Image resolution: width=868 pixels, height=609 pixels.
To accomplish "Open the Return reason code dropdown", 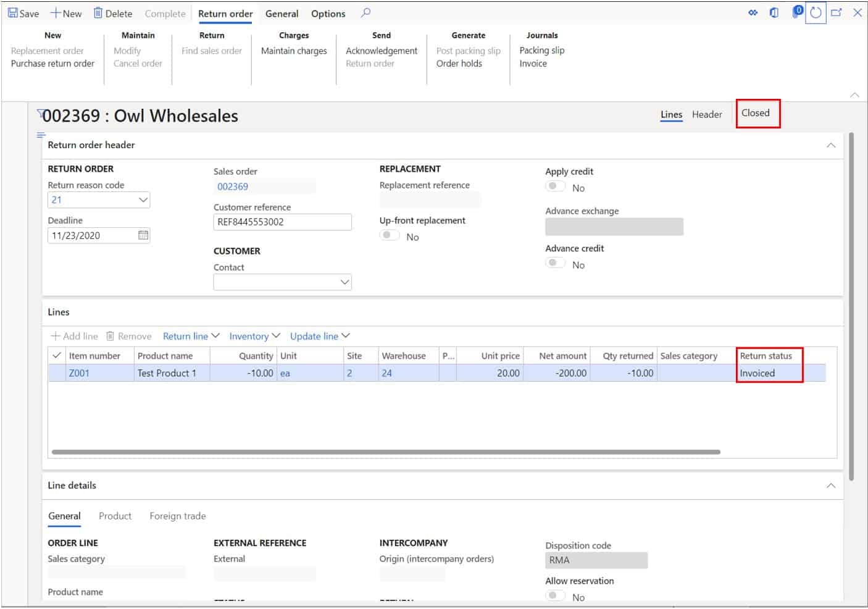I will click(x=143, y=199).
